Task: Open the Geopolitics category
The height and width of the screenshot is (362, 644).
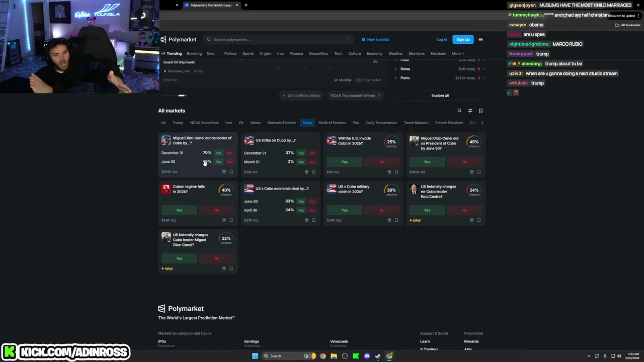Action: point(318,53)
